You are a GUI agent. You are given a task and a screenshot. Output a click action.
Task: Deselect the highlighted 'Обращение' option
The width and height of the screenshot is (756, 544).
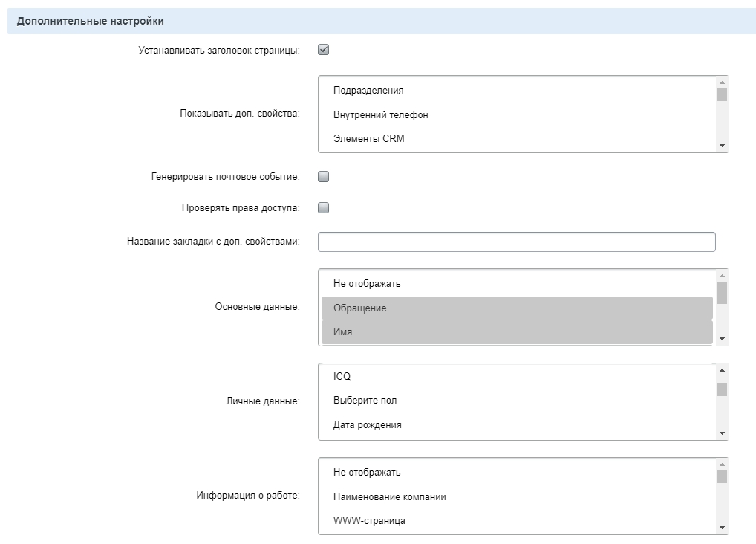click(x=517, y=308)
